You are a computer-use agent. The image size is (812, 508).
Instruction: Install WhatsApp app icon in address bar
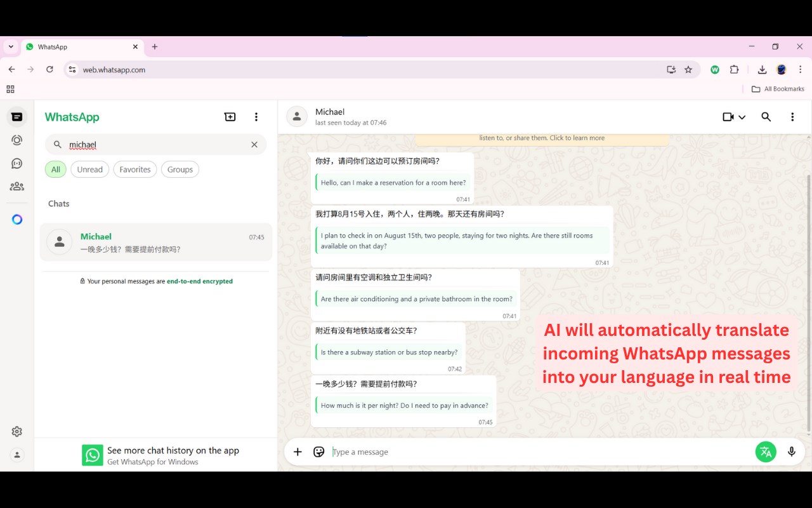pyautogui.click(x=671, y=70)
